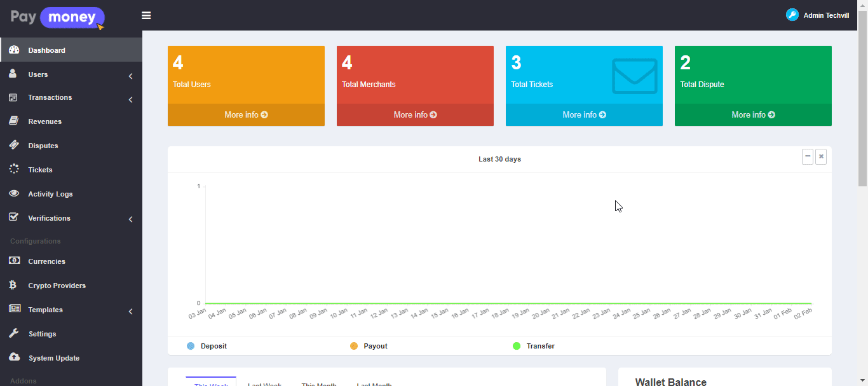Click the Revenues book icon in sidebar
This screenshot has width=868, height=386.
click(13, 121)
